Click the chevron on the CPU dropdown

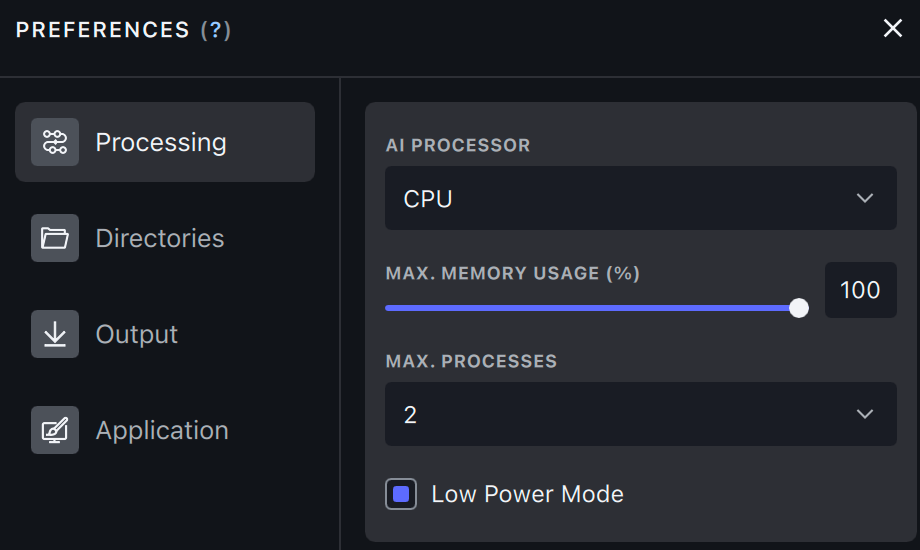tap(865, 198)
